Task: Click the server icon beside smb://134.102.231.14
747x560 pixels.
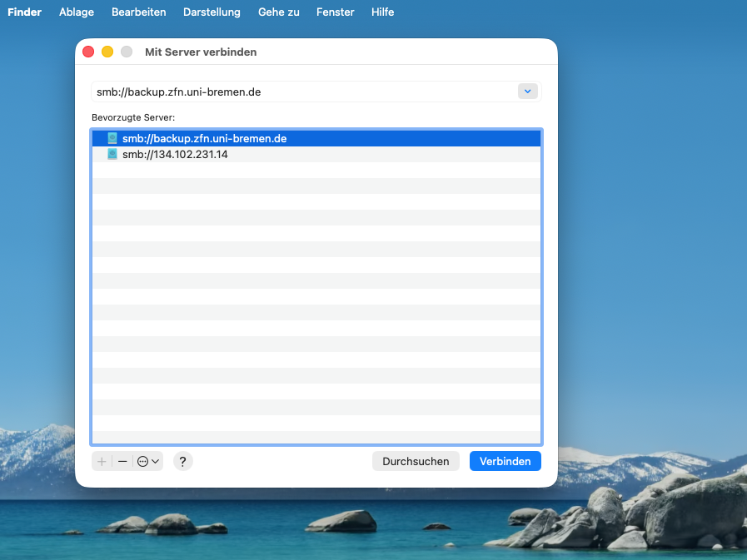Action: coord(112,155)
